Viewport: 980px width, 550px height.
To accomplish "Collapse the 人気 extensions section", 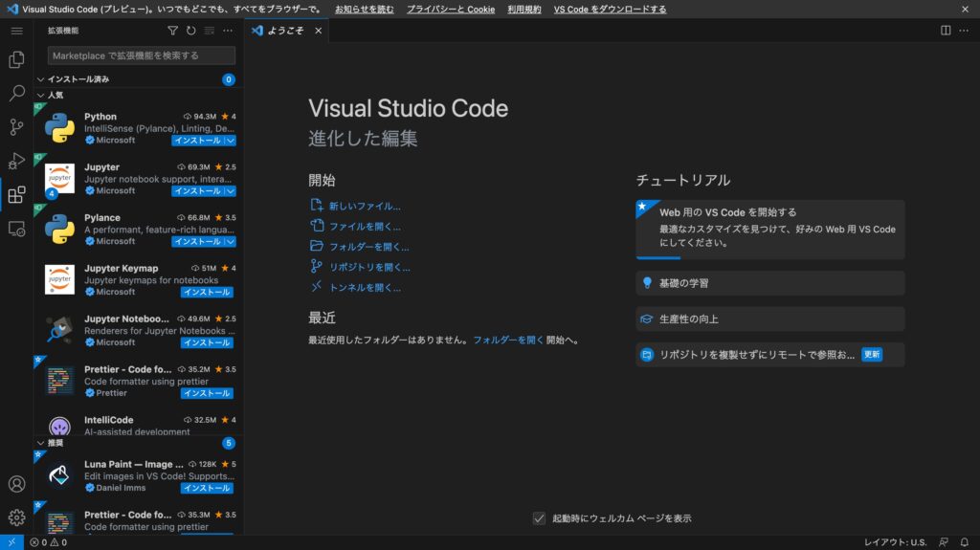I will pyautogui.click(x=56, y=96).
